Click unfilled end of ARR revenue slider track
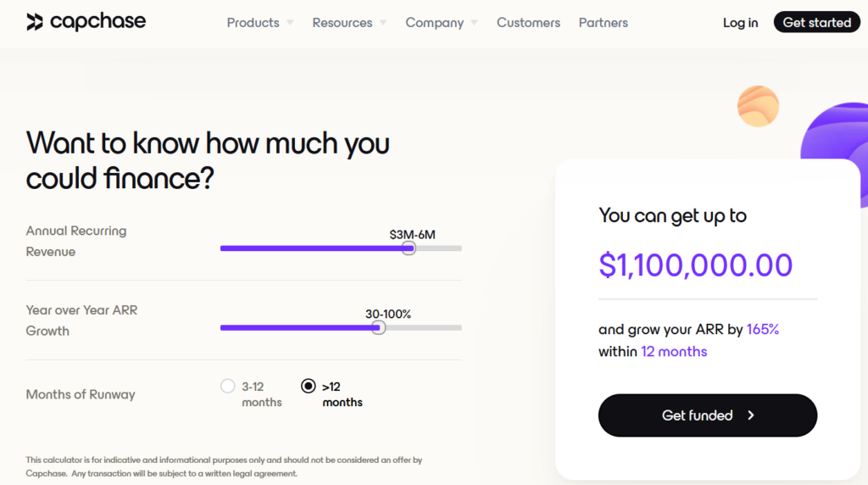Image resolution: width=868 pixels, height=485 pixels. pyautogui.click(x=438, y=248)
